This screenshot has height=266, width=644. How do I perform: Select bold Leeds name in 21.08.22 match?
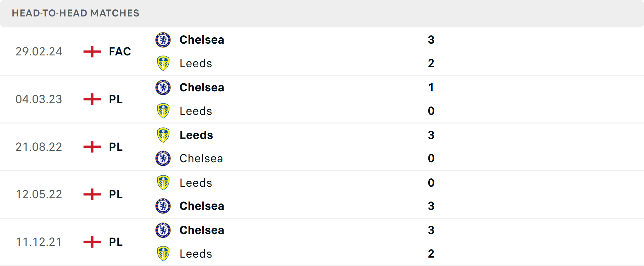[x=196, y=135]
